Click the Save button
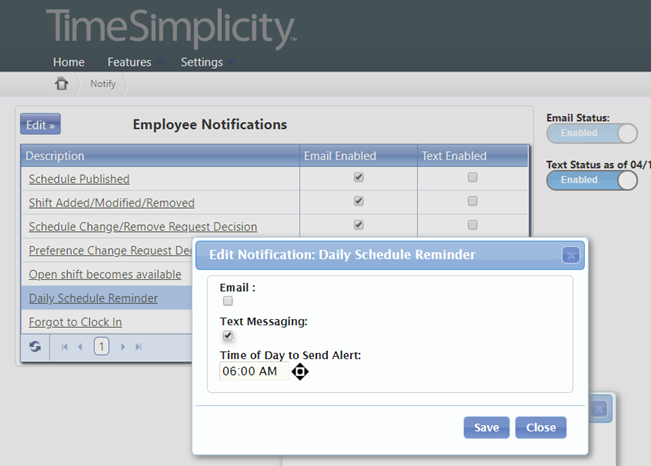The width and height of the screenshot is (651, 466). tap(486, 427)
